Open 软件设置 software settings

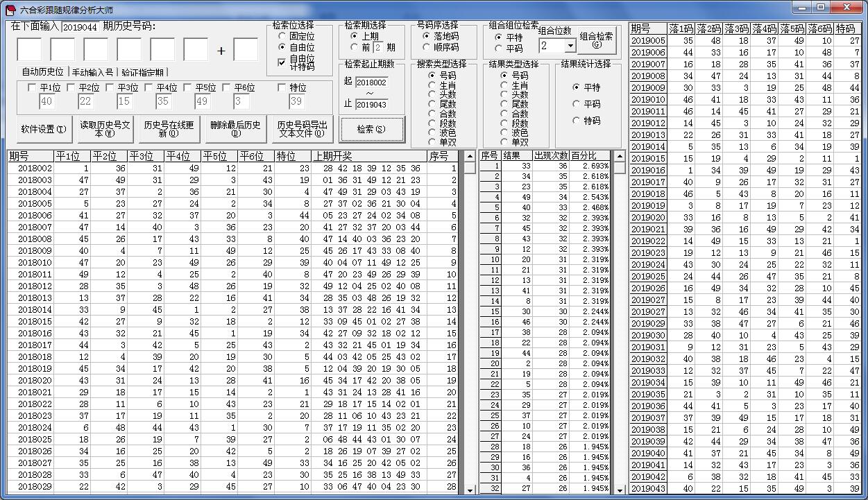[x=44, y=129]
